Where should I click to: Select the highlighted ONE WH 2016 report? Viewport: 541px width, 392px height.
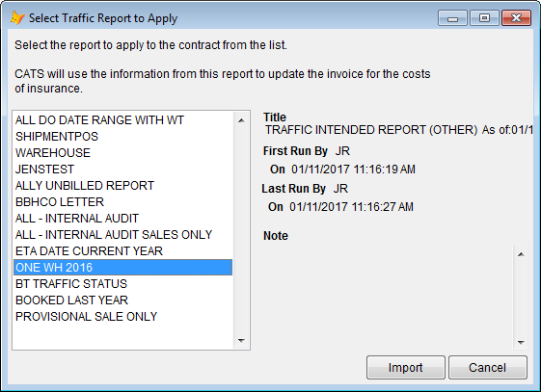coord(122,268)
